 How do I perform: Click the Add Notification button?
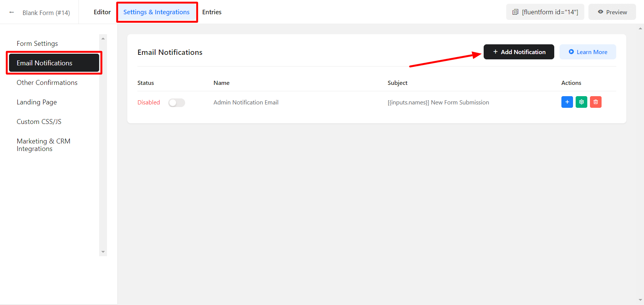(x=519, y=52)
